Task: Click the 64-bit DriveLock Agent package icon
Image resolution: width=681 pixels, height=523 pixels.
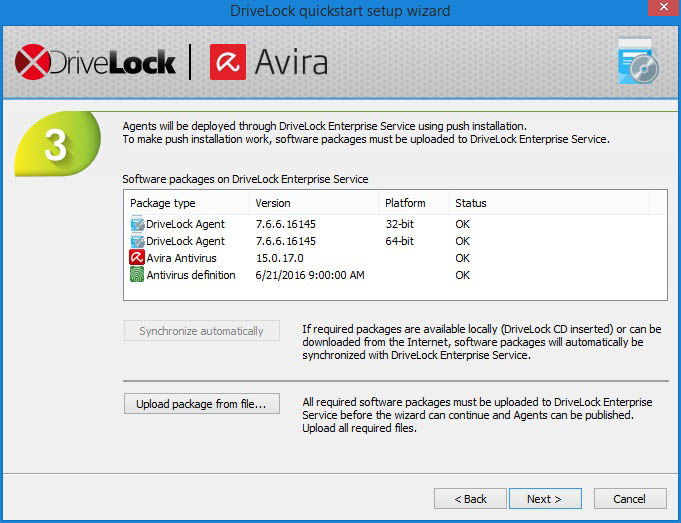Action: [x=137, y=241]
